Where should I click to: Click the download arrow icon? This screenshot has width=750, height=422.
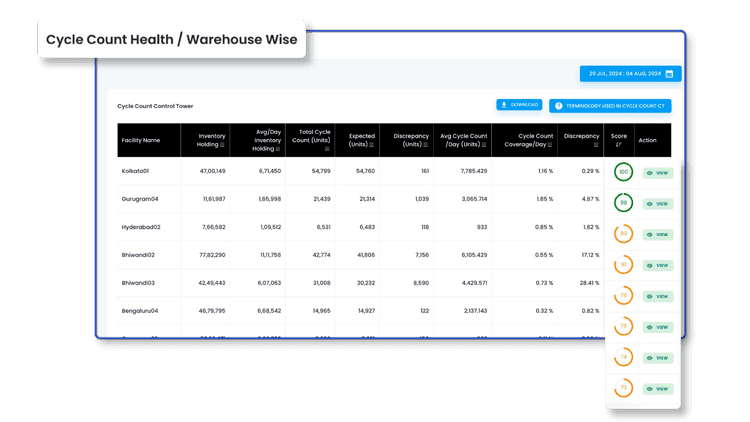click(505, 105)
